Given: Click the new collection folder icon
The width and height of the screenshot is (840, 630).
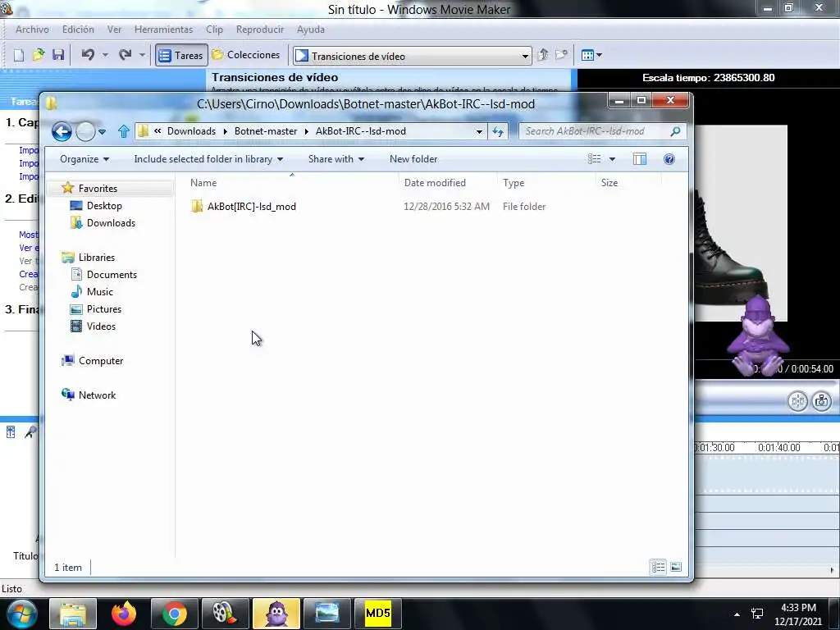Looking at the screenshot, I should pos(561,55).
